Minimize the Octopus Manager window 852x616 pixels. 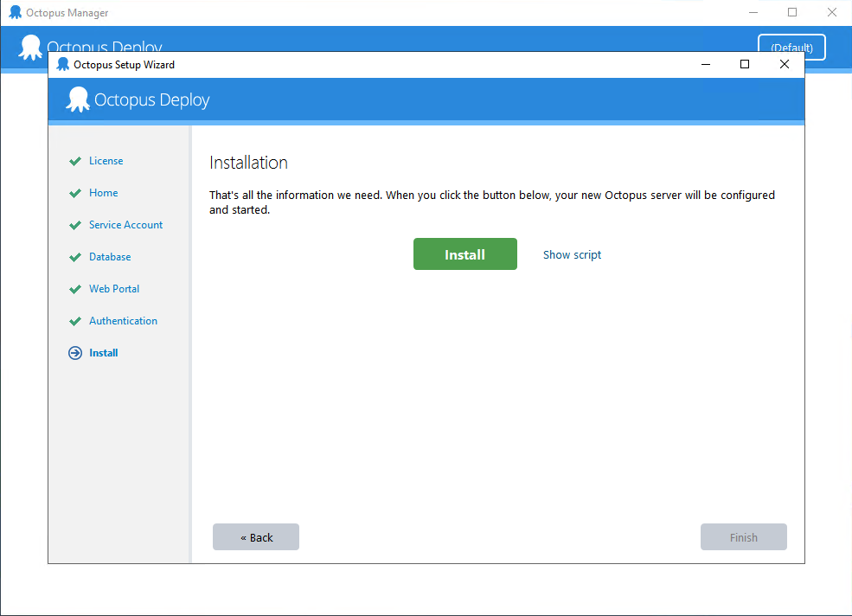(x=753, y=12)
